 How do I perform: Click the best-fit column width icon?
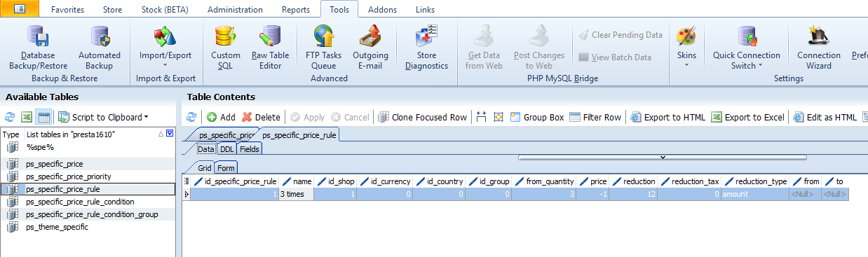tap(481, 118)
